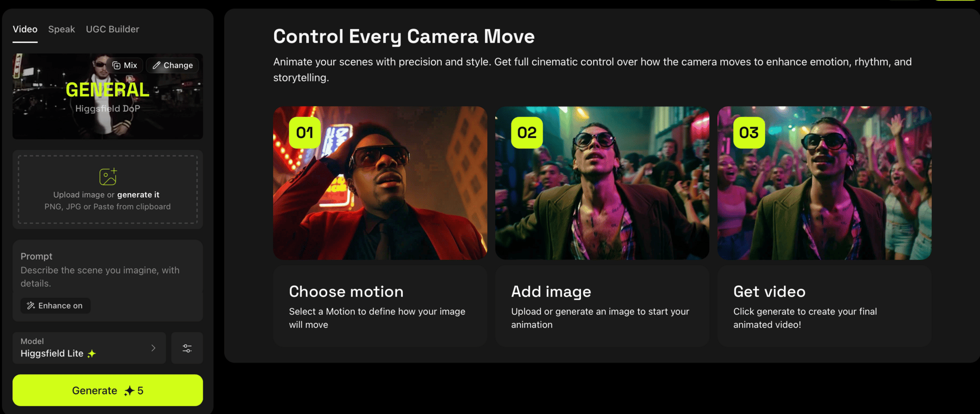980x414 pixels.
Task: Switch to the Speak tab
Action: tap(61, 29)
